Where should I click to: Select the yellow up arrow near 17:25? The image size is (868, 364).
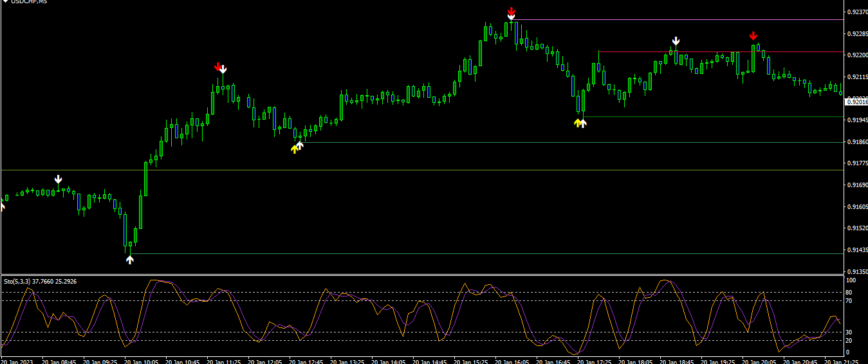577,122
